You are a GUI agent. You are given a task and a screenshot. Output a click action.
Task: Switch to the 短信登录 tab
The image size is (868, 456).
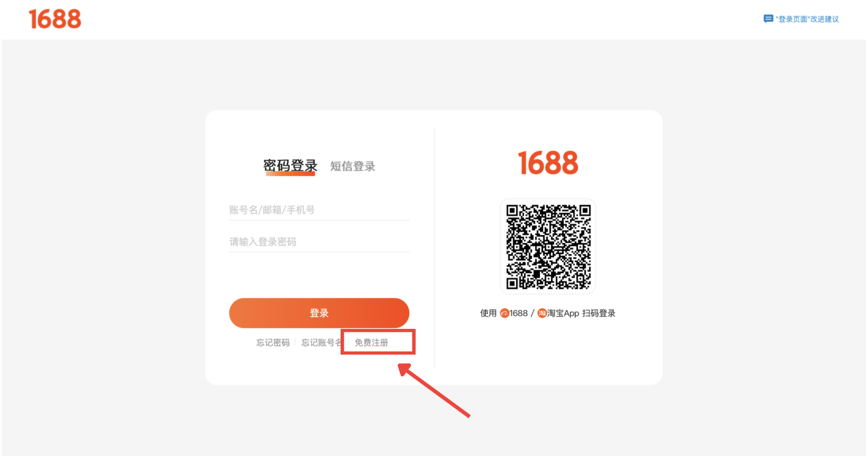[x=353, y=166]
